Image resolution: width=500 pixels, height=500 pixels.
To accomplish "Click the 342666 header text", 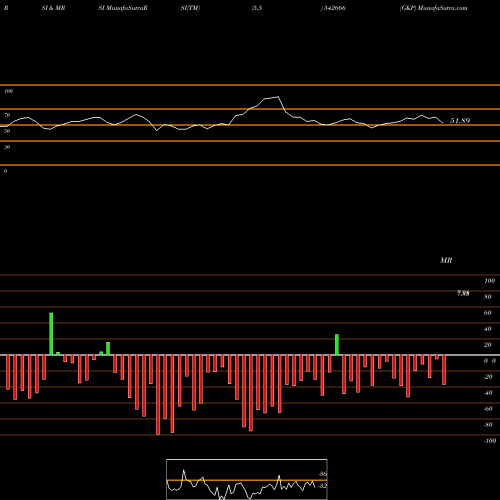I will click(x=335, y=8).
